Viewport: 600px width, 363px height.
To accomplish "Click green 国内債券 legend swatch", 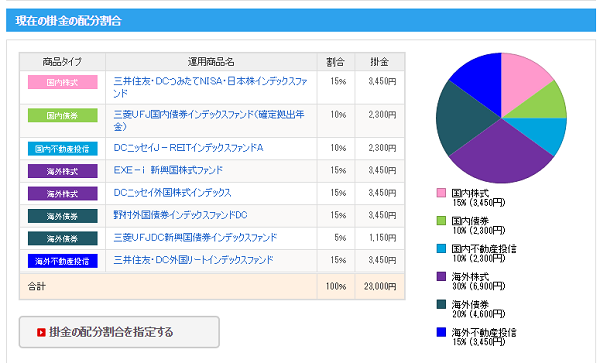I will pyautogui.click(x=441, y=220).
